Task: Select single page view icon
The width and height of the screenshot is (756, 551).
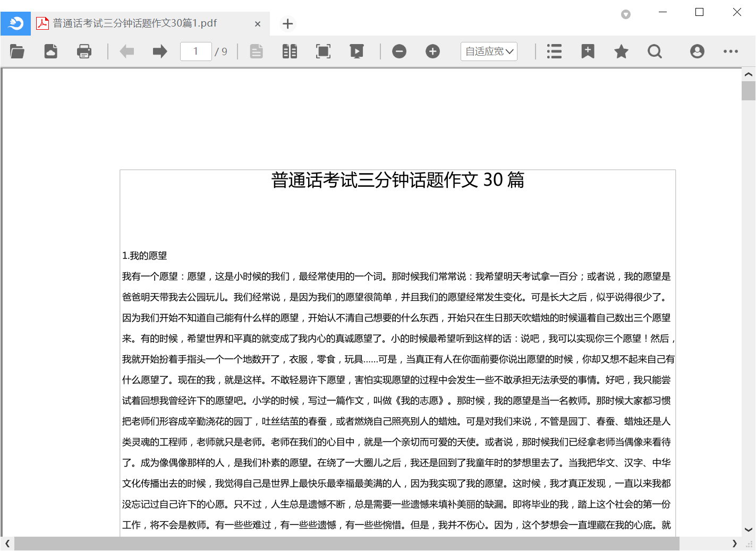Action: pos(257,51)
